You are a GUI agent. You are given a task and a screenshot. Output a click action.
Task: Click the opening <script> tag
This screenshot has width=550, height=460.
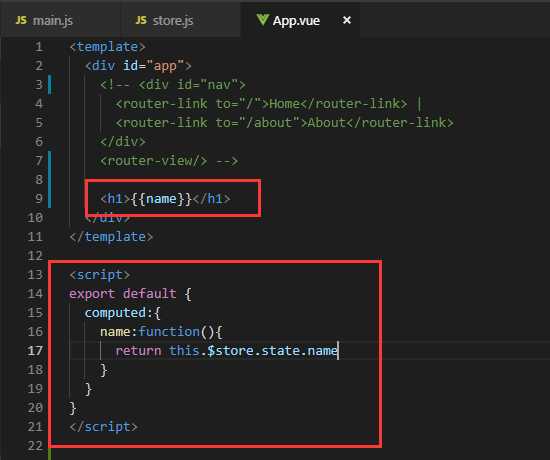click(x=100, y=275)
